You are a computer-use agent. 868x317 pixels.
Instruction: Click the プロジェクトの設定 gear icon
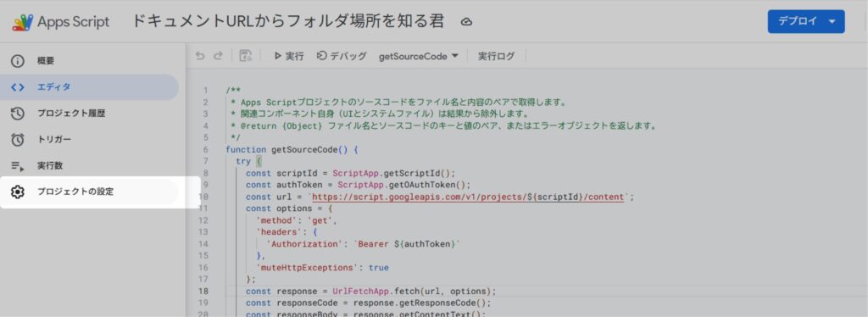tap(18, 192)
